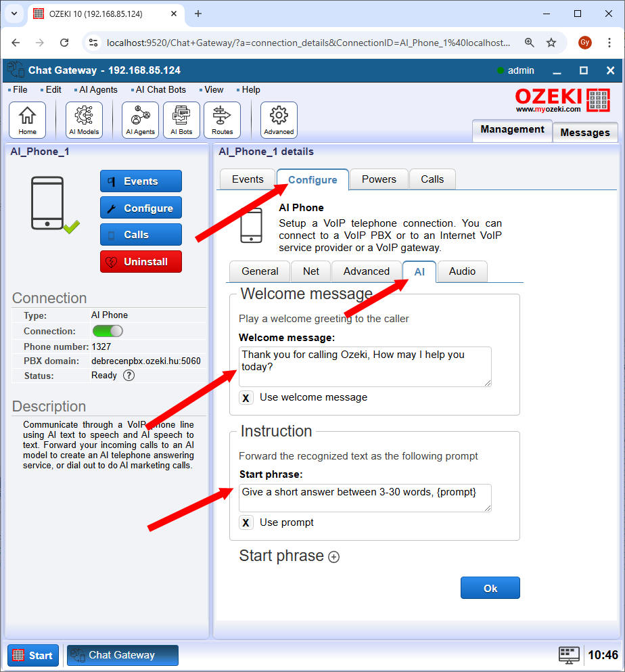This screenshot has height=672, width=625.
Task: Click the admin user label
Action: pos(521,70)
